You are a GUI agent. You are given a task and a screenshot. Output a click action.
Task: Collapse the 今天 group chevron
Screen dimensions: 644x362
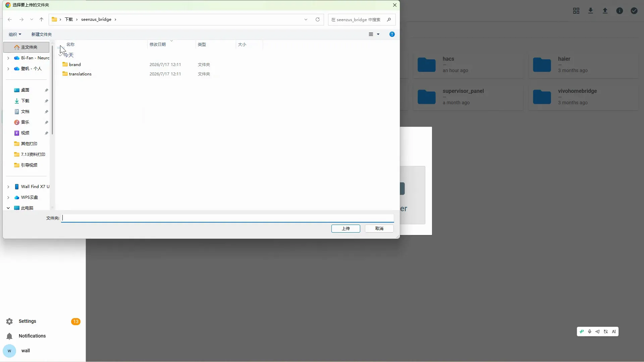(x=60, y=55)
